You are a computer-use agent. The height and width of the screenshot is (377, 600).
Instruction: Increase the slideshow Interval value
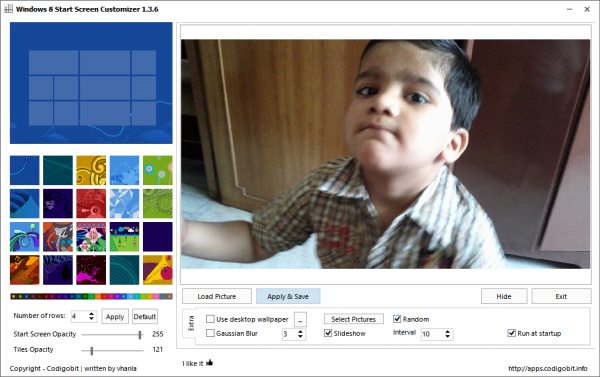pyautogui.click(x=447, y=331)
